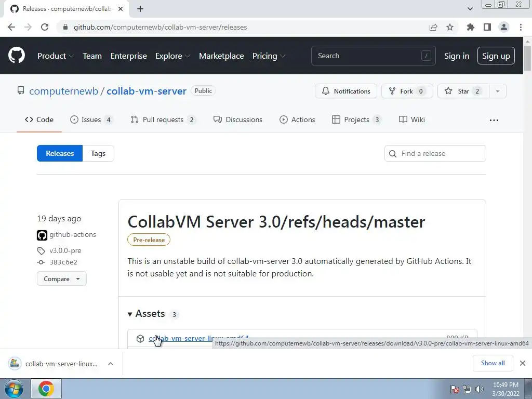Click the Find a release field
The image size is (532, 399).
coord(435,153)
